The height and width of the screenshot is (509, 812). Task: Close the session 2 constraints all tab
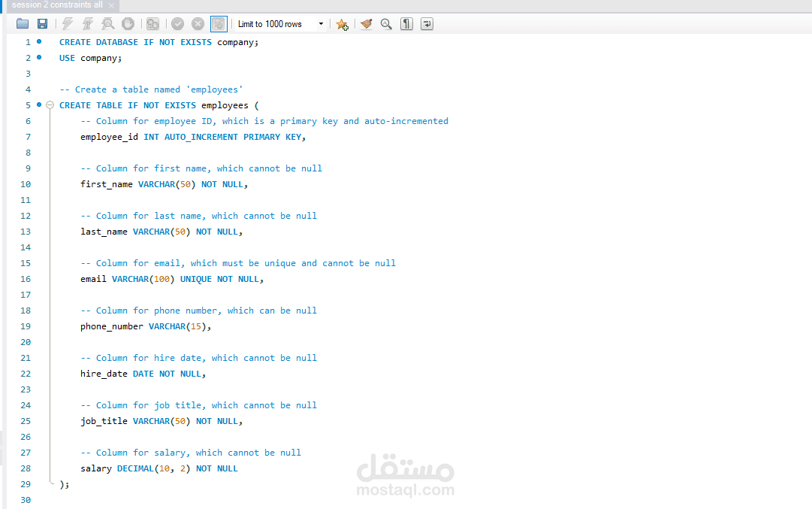[111, 5]
